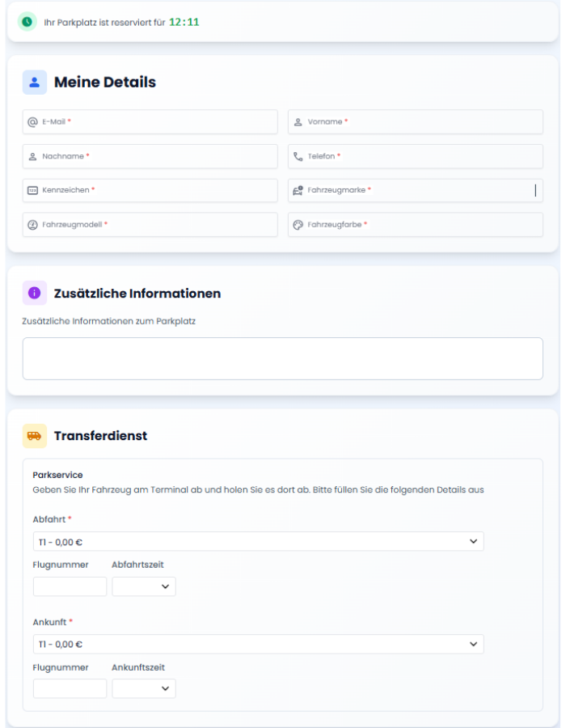
Task: Click the @ icon in the E-Mail field
Action: pyautogui.click(x=32, y=121)
